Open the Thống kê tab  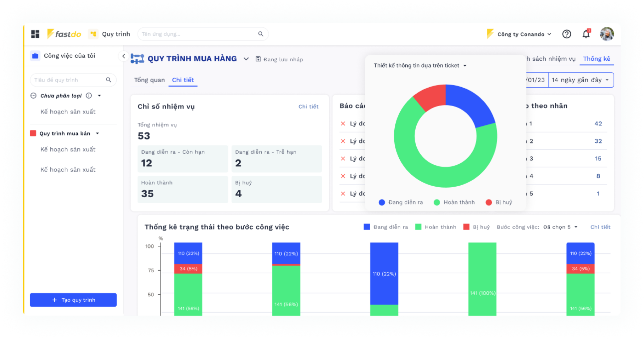597,58
